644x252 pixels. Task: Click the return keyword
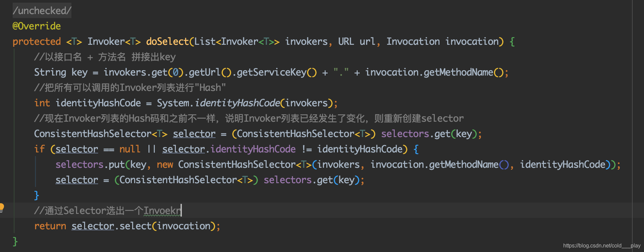click(50, 226)
